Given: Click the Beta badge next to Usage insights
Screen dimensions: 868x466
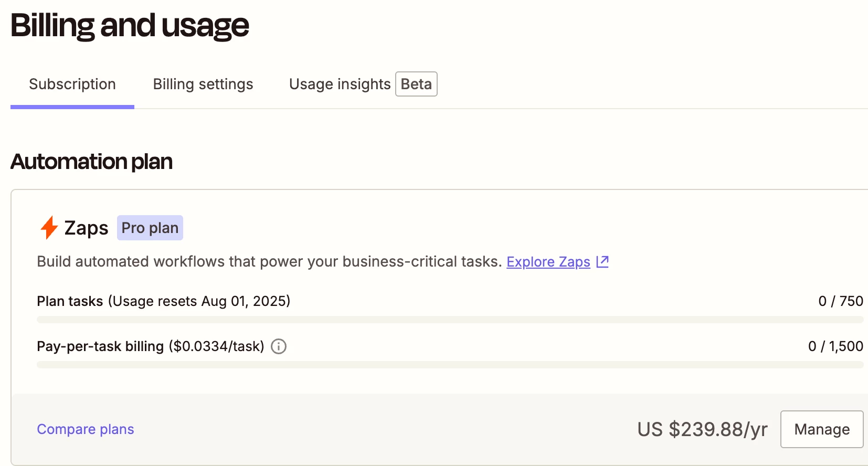Looking at the screenshot, I should pyautogui.click(x=416, y=84).
